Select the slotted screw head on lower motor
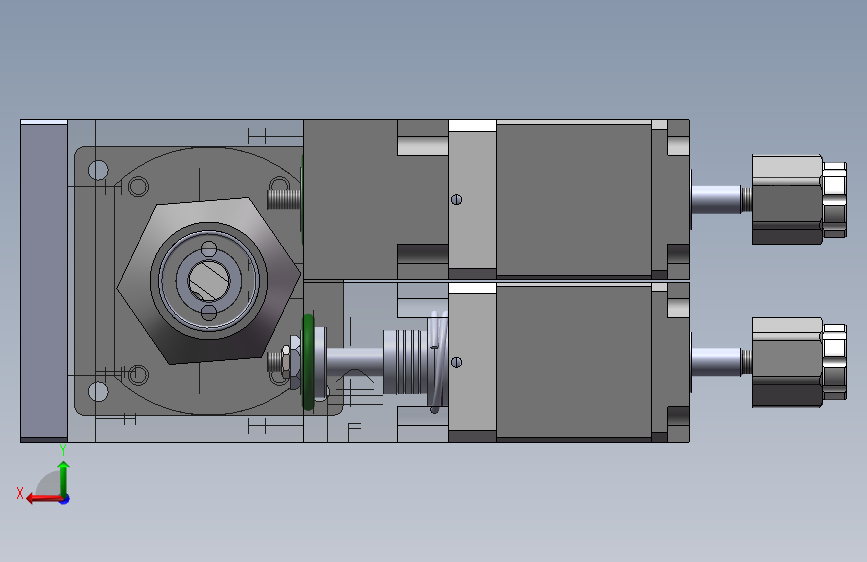Image resolution: width=867 pixels, height=562 pixels. [456, 362]
